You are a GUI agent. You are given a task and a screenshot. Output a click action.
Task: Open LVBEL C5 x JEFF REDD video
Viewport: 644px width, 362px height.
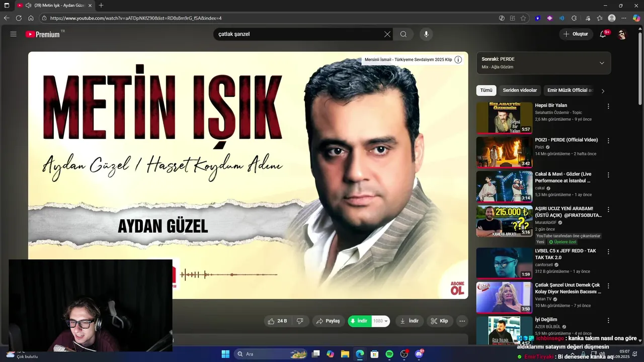pyautogui.click(x=566, y=254)
